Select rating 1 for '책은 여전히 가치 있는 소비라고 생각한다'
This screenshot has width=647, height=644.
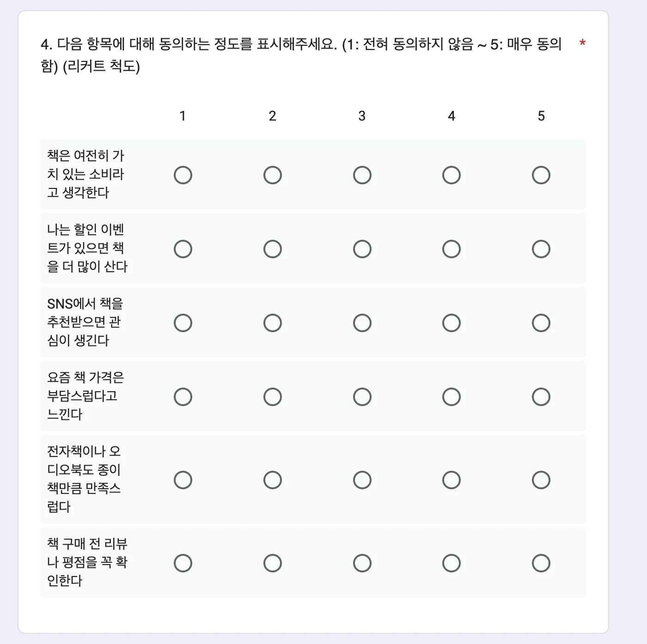pyautogui.click(x=183, y=175)
